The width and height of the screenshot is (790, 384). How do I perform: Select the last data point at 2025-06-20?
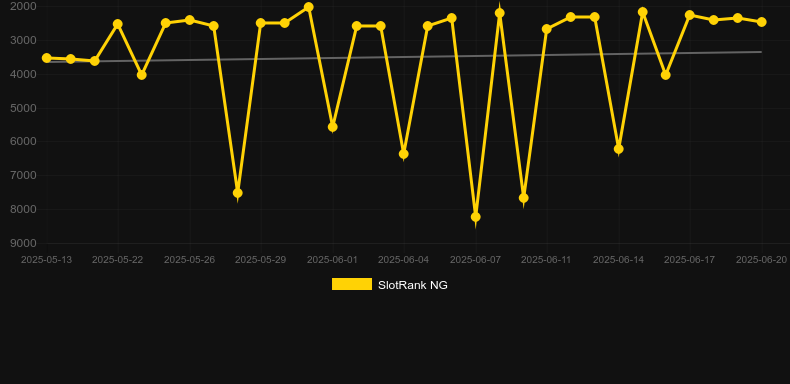click(762, 22)
